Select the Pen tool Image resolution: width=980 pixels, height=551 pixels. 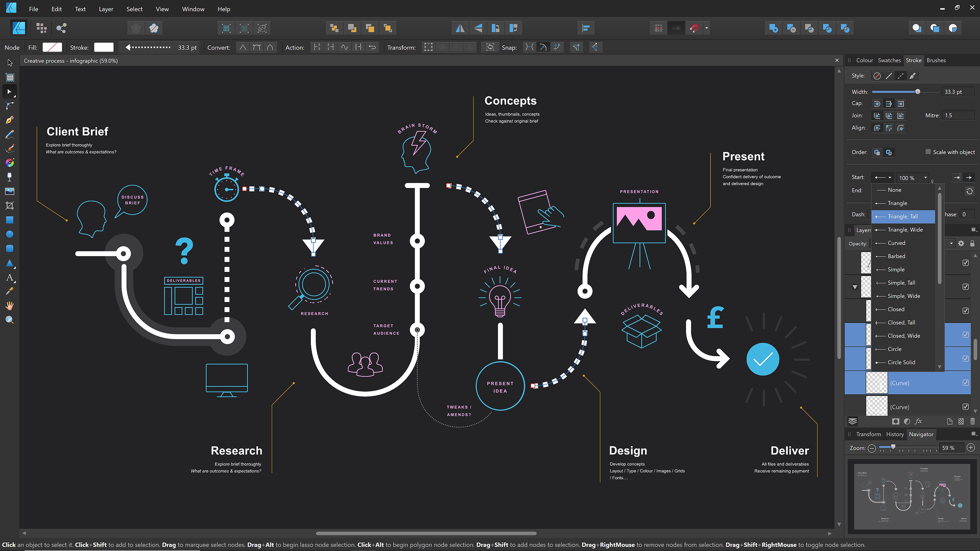click(9, 120)
